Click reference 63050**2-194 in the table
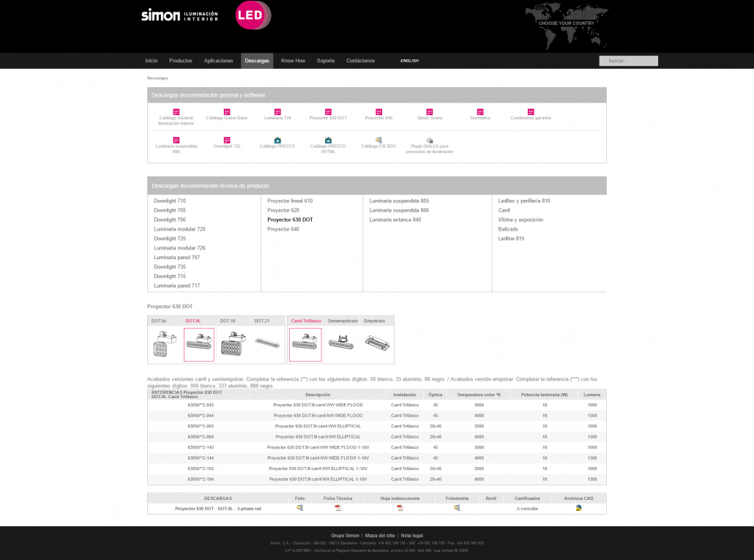 [x=201, y=479]
